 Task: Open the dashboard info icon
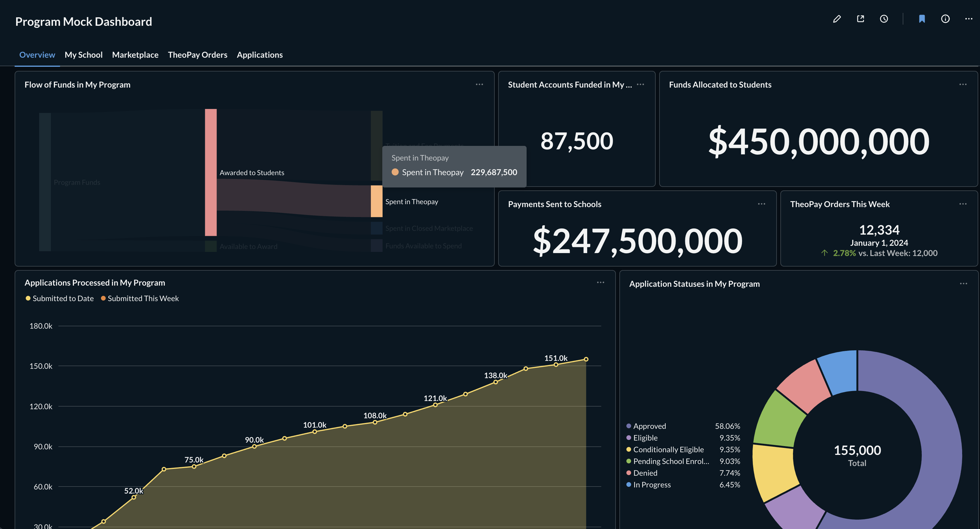point(945,19)
